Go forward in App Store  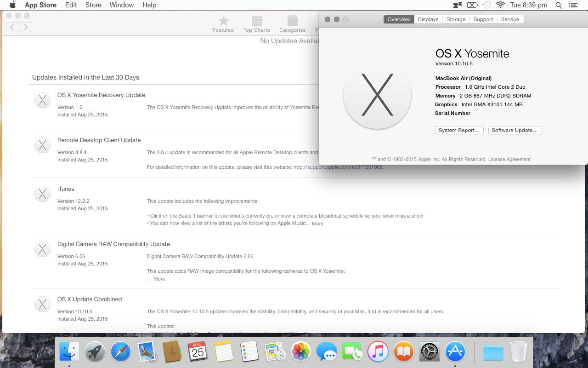point(26,27)
